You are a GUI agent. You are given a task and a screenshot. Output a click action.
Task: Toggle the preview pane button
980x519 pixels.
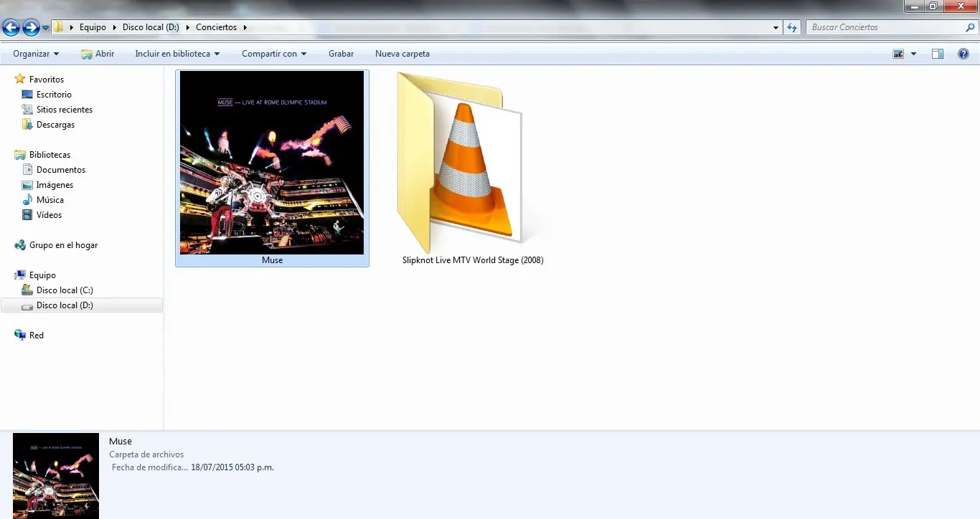[938, 54]
